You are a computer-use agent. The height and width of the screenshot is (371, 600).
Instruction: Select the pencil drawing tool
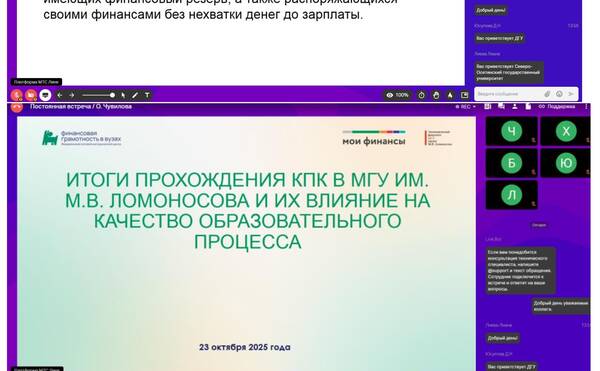pyautogui.click(x=135, y=95)
